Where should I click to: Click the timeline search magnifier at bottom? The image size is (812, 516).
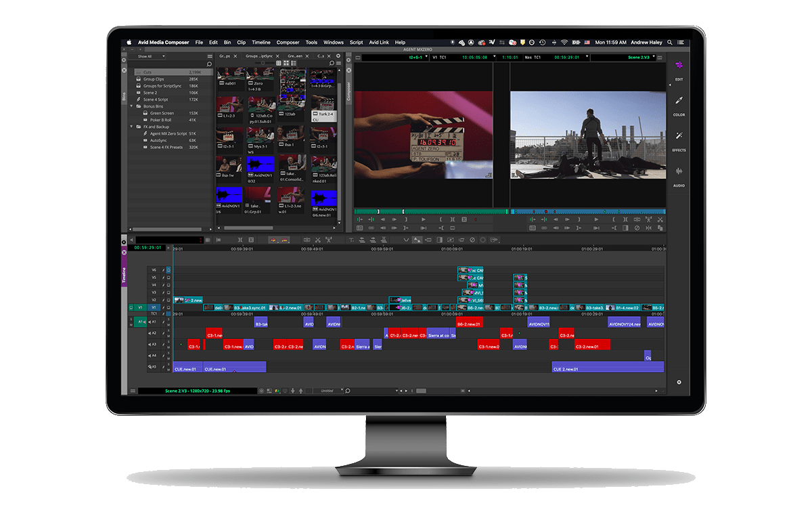coord(347,391)
